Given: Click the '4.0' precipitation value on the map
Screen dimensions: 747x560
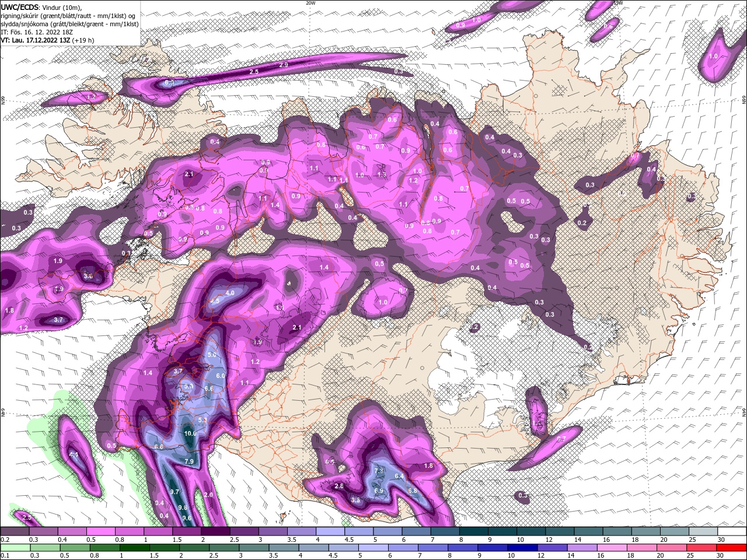Looking at the screenshot, I should 230,293.
